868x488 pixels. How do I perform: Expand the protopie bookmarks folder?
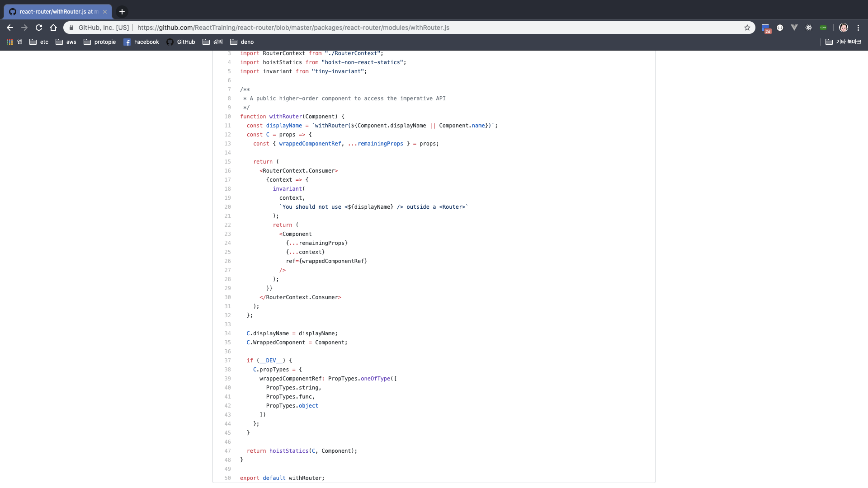100,42
